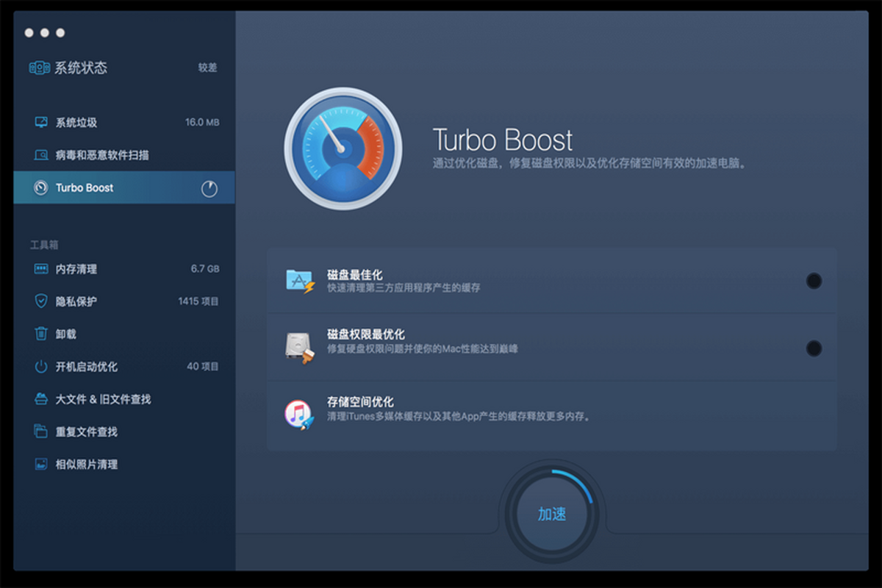Open 隐私保护 via its shield icon

click(x=41, y=301)
